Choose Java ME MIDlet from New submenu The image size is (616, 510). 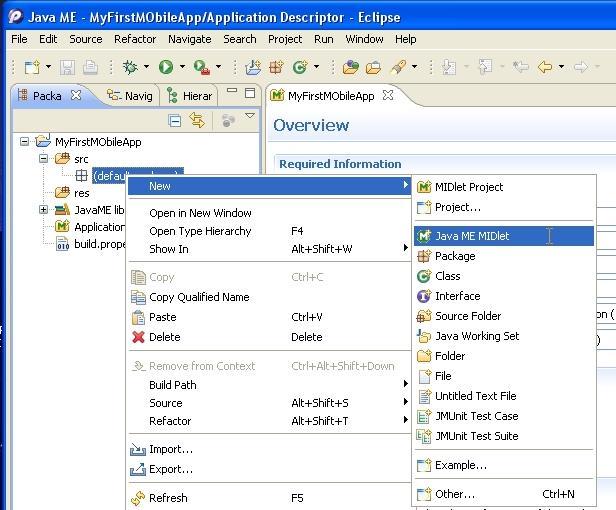[504, 236]
